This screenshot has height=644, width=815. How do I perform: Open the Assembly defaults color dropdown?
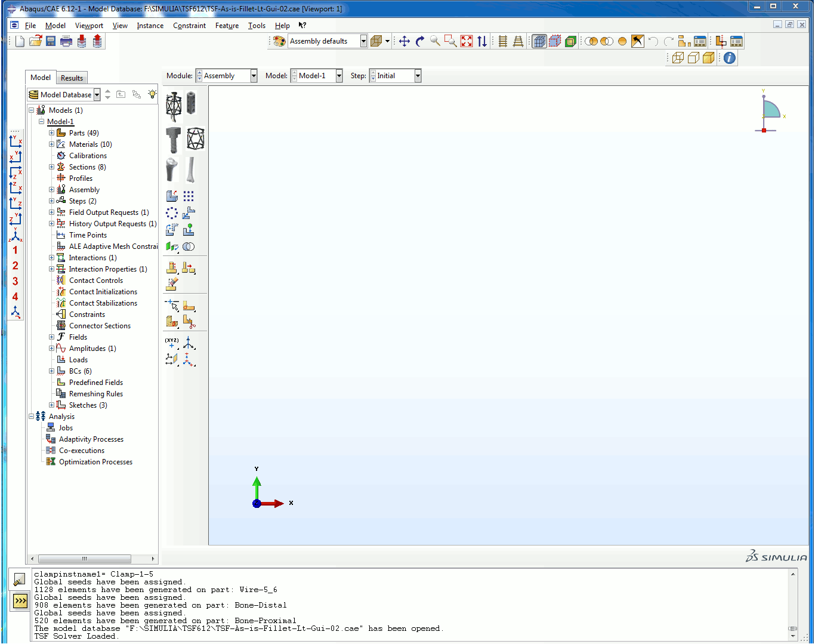[x=328, y=41]
